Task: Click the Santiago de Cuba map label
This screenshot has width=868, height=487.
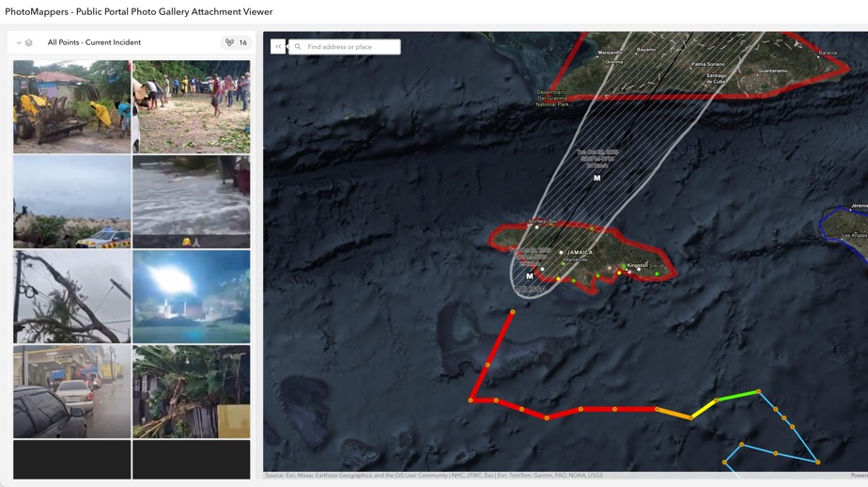Action: [716, 78]
